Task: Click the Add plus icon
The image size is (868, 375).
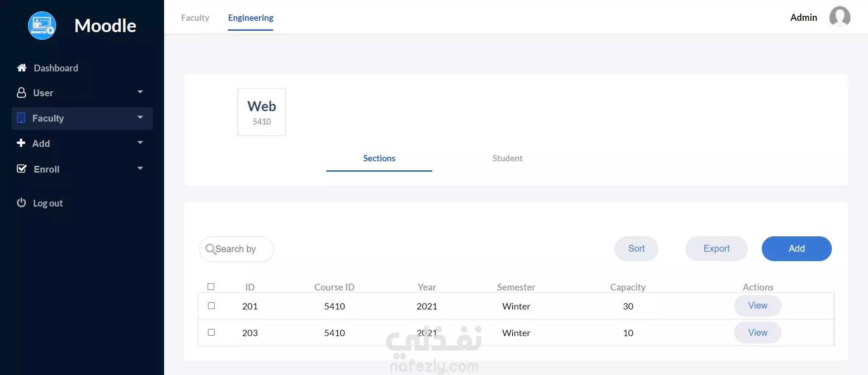Action: tap(21, 143)
